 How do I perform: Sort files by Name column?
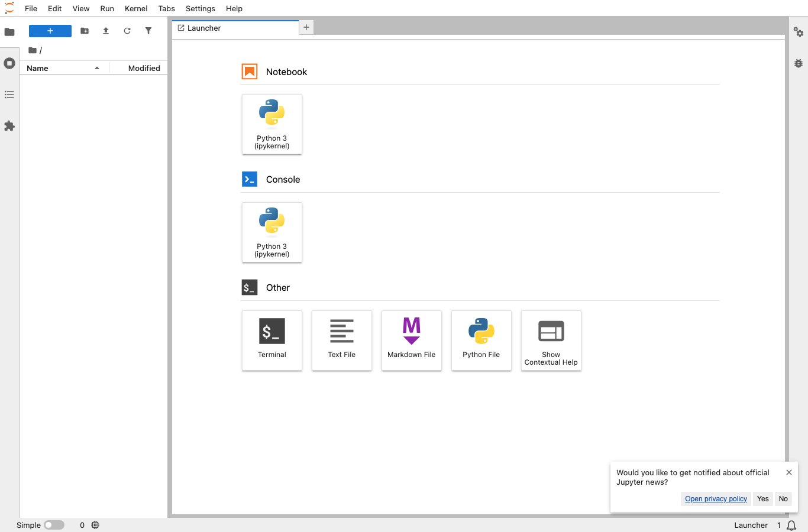64,68
